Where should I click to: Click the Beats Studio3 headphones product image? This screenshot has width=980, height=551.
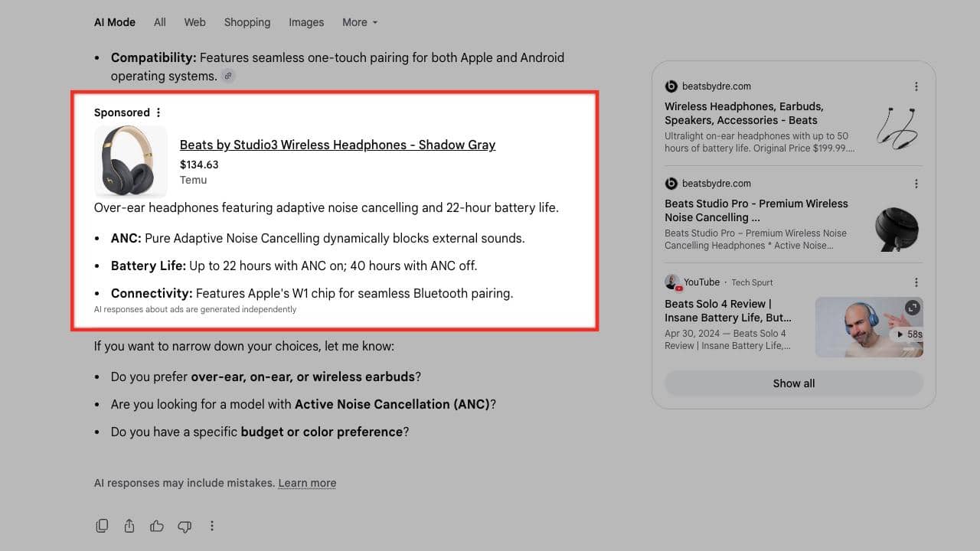pyautogui.click(x=131, y=161)
